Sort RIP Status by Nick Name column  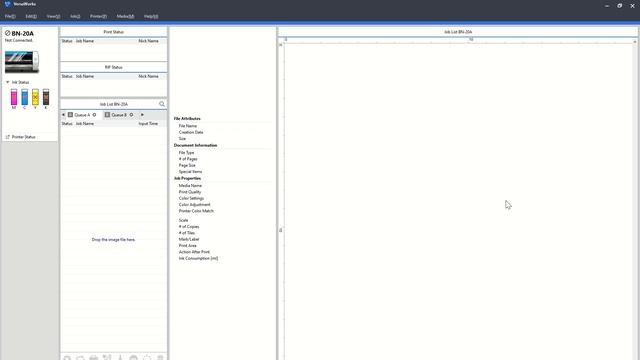148,76
